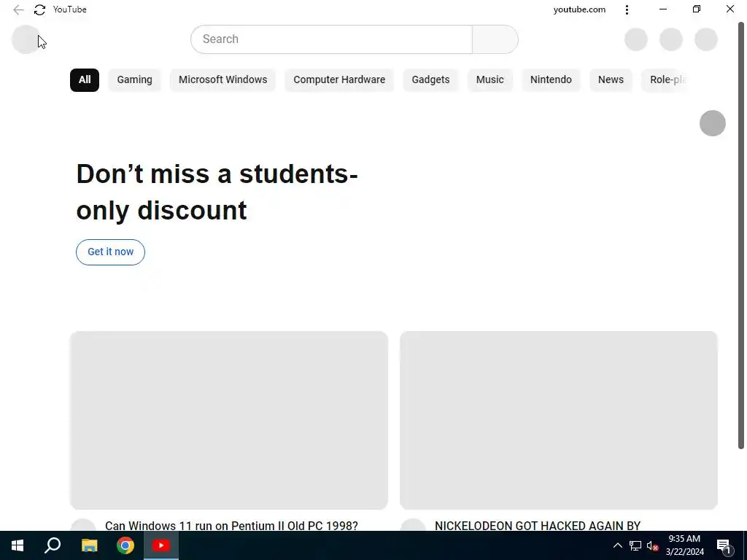Select the Computer Hardware chip
This screenshot has width=747, height=560.
[339, 80]
